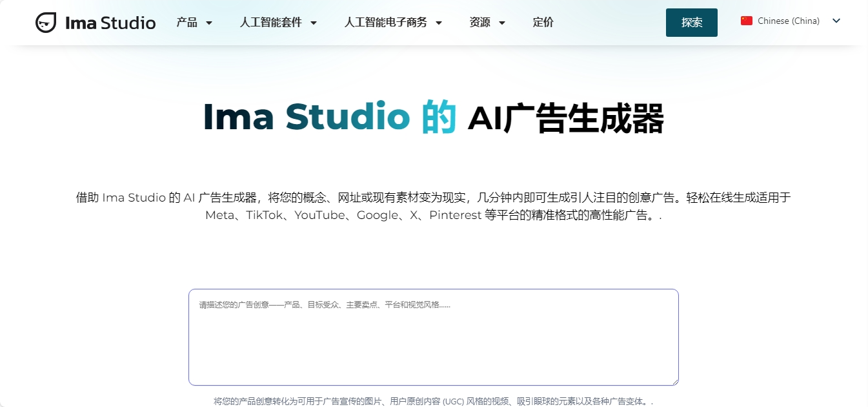The width and height of the screenshot is (868, 407).
Task: Expand the arrow beside 人工智能套件
Action: tap(314, 23)
